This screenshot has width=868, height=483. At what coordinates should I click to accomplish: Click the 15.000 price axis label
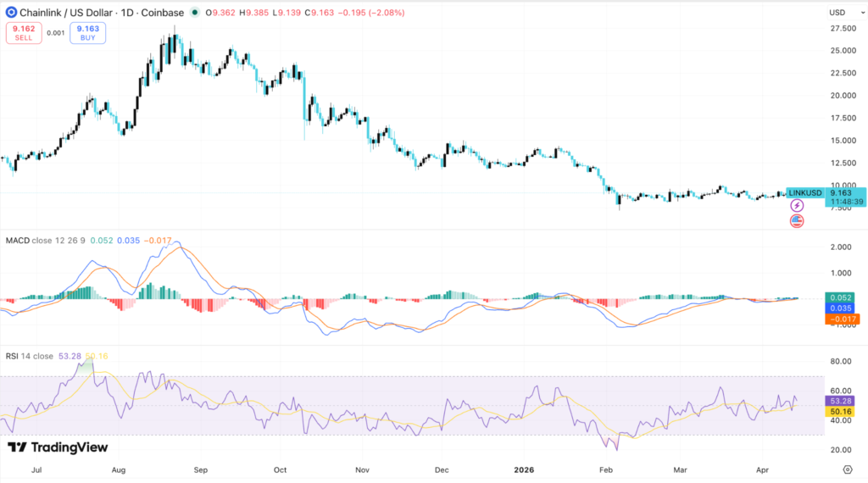click(x=843, y=141)
